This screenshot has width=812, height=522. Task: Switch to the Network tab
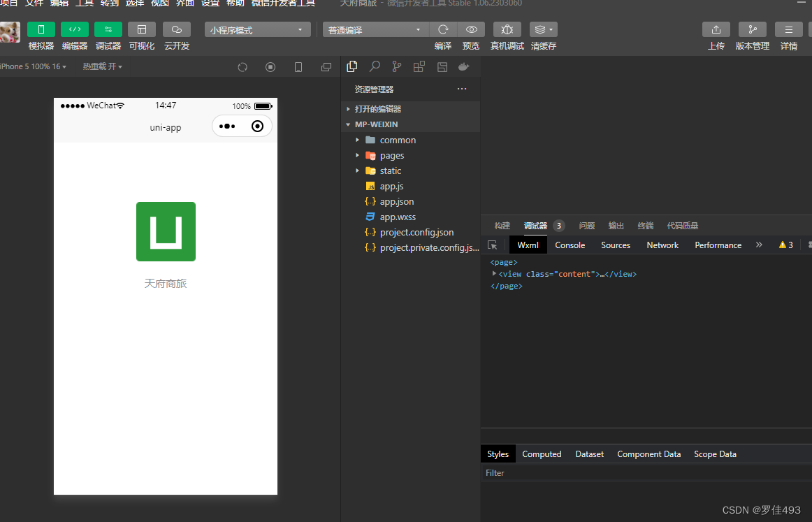click(662, 245)
